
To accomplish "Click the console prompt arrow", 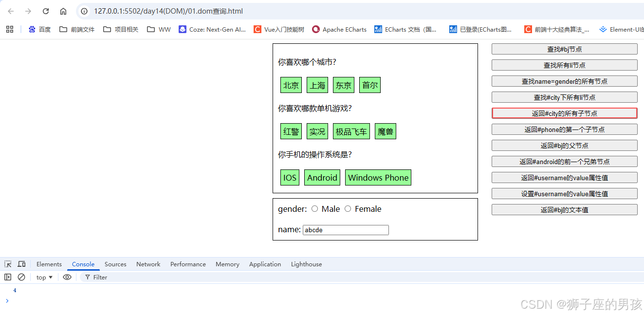I will [7, 301].
